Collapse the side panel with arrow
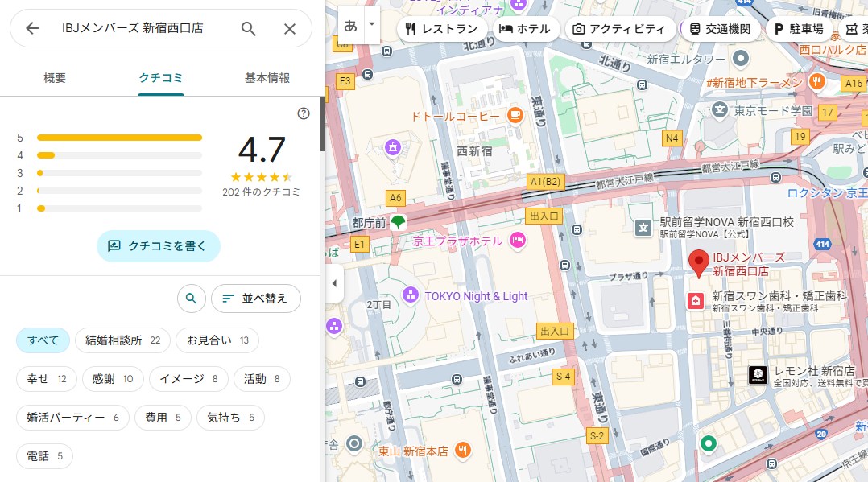 click(x=333, y=283)
